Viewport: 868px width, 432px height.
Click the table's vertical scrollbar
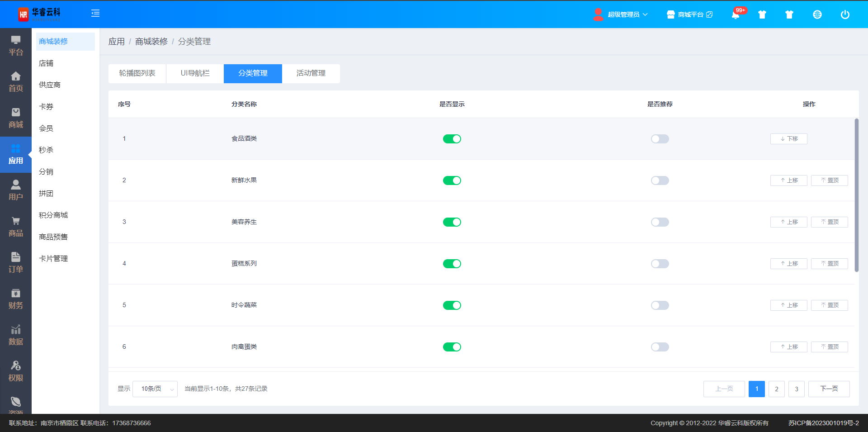pos(856,195)
